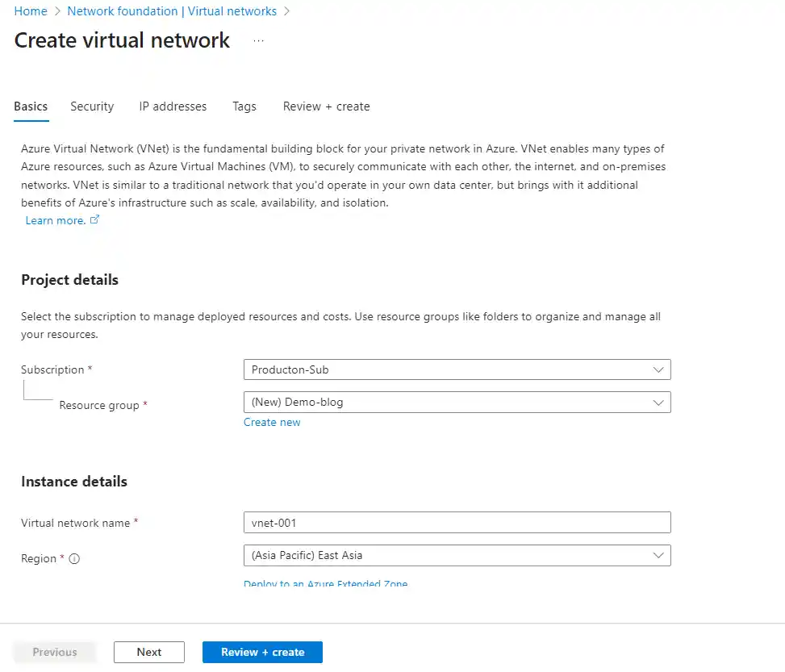Viewport: 785px width, 672px height.
Task: Select the Basics tab
Action: (31, 106)
